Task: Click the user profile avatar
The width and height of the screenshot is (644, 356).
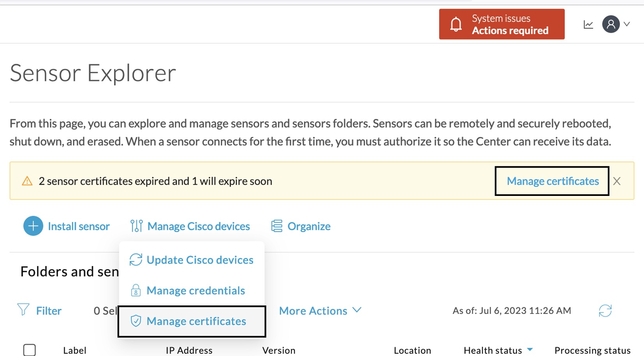Action: [x=611, y=24]
